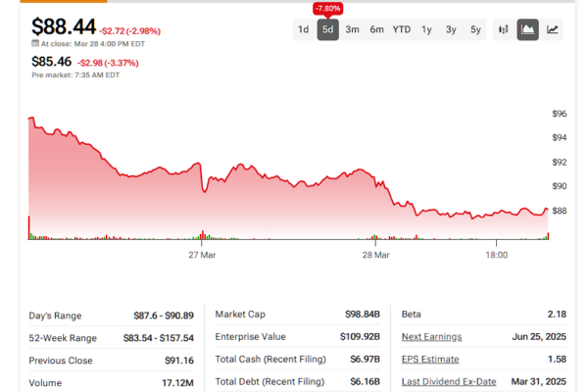
Task: Select the 1d time range
Action: 303,29
